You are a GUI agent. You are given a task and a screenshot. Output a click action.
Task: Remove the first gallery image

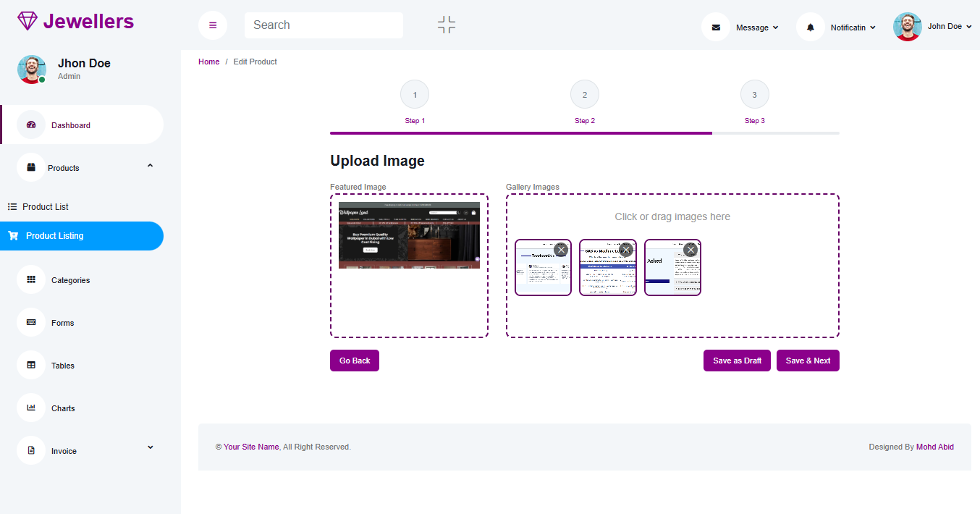(560, 250)
